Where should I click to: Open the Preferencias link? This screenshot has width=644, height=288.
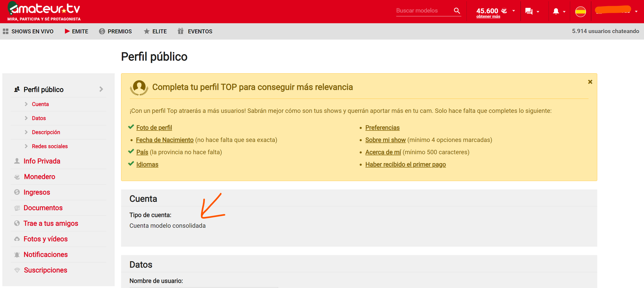click(382, 128)
